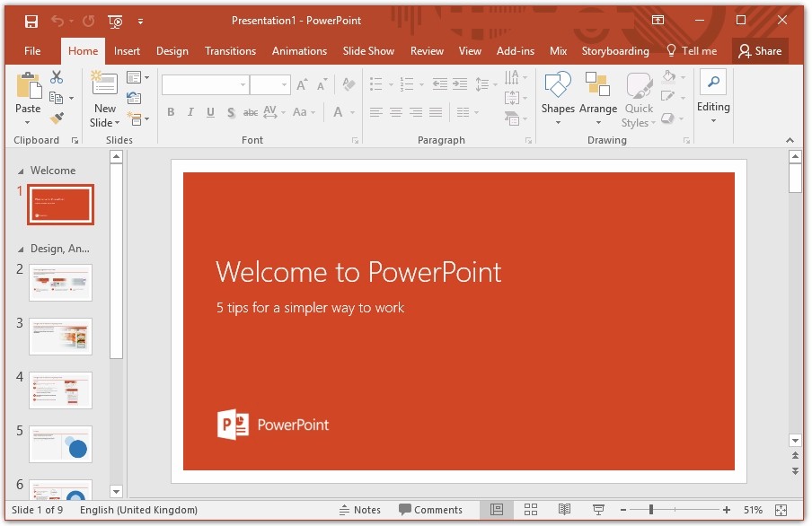Open the Comments pane

[430, 510]
